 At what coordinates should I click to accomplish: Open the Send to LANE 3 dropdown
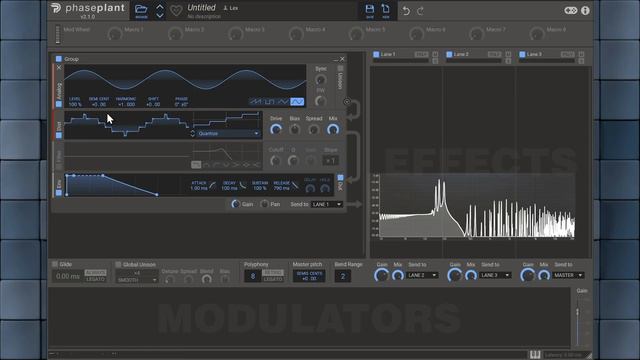click(x=495, y=275)
